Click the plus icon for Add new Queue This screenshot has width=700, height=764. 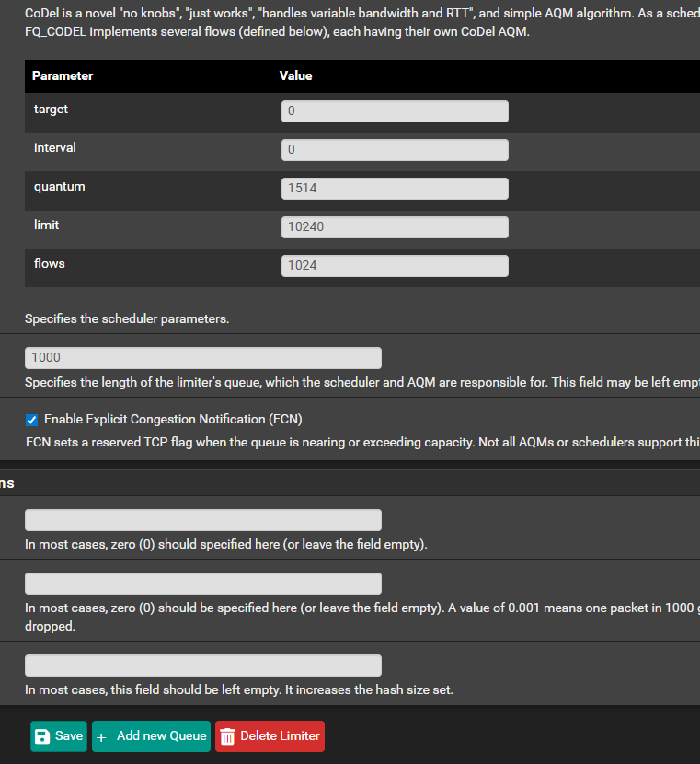point(102,736)
